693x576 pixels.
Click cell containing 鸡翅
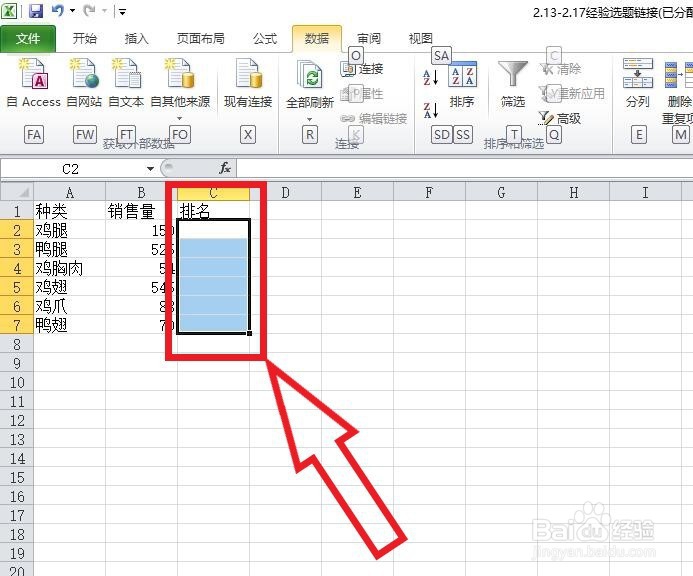70,287
